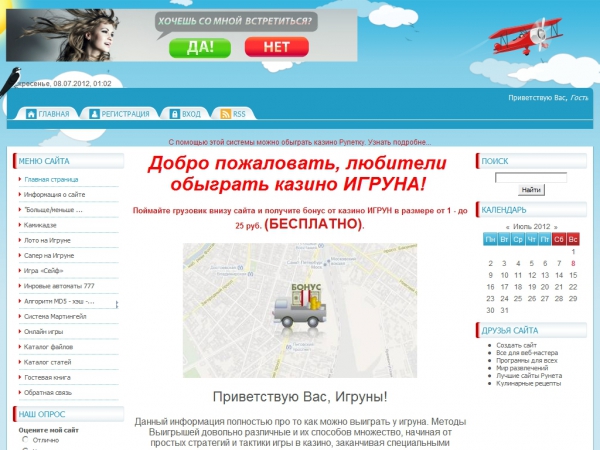Open Камикадзе menu item
The image size is (600, 450).
click(40, 225)
